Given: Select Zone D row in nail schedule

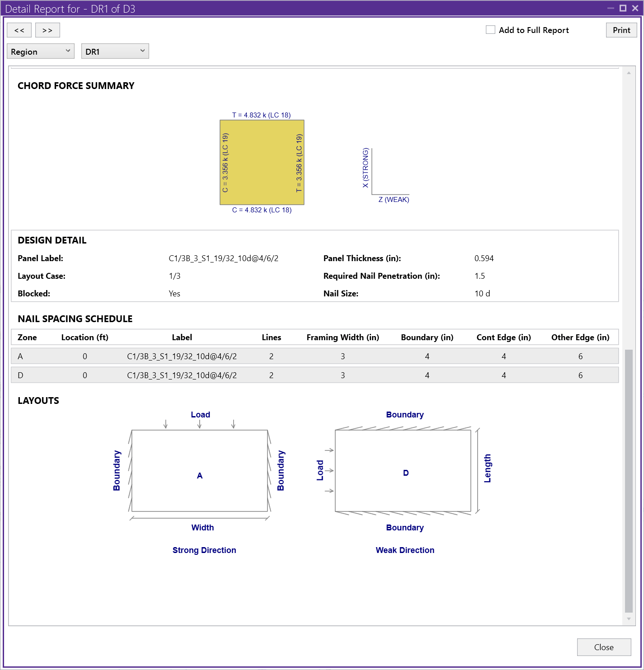Looking at the screenshot, I should pos(315,375).
